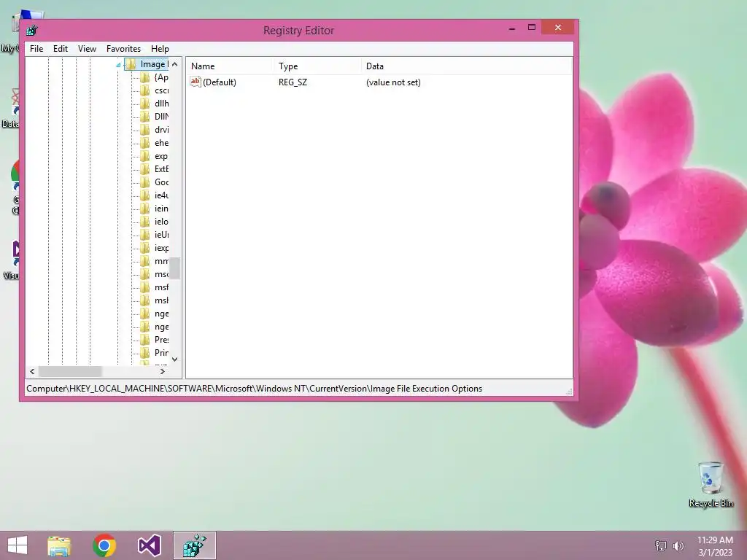Open the Help menu

(x=160, y=49)
